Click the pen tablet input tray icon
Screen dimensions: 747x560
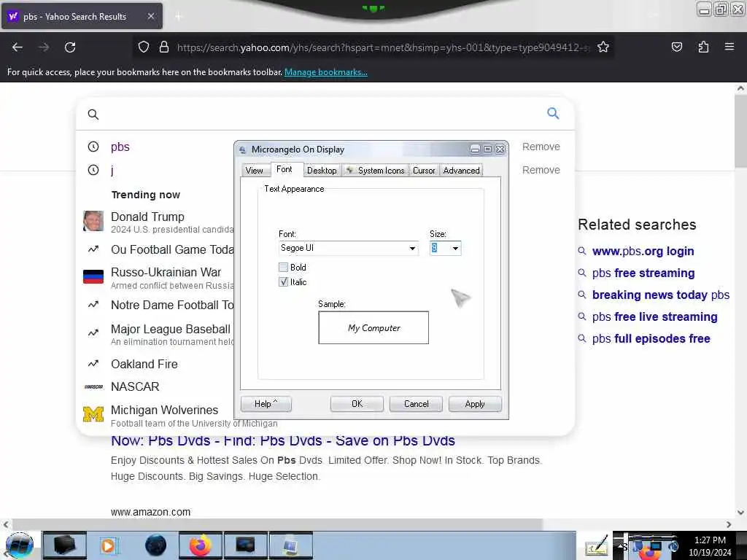pyautogui.click(x=597, y=545)
